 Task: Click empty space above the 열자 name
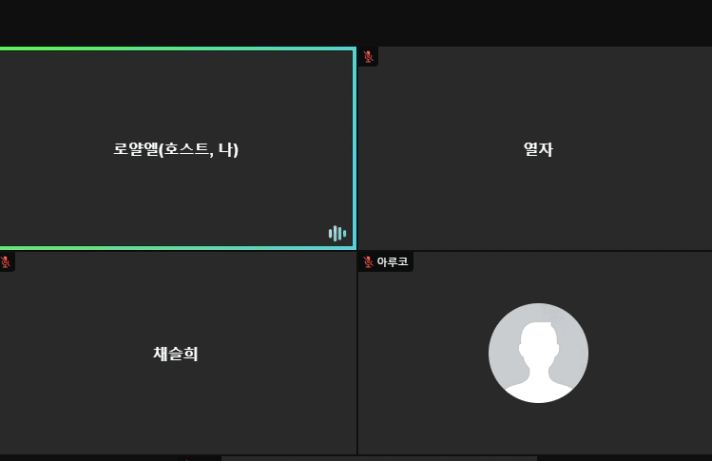[539, 95]
